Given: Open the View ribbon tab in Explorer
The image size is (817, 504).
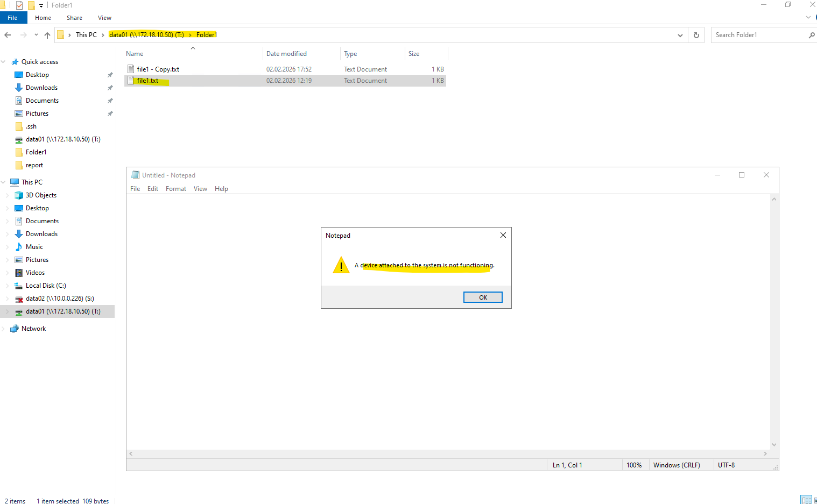Looking at the screenshot, I should [104, 18].
